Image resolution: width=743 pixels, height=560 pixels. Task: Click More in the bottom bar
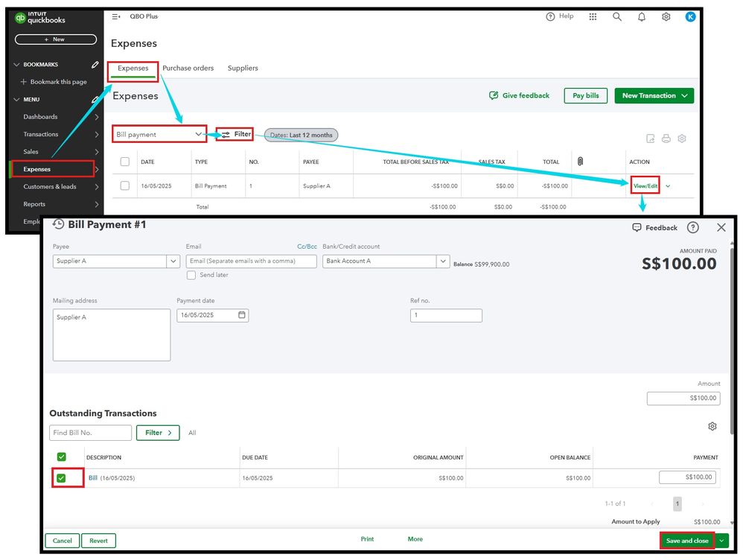tap(415, 539)
